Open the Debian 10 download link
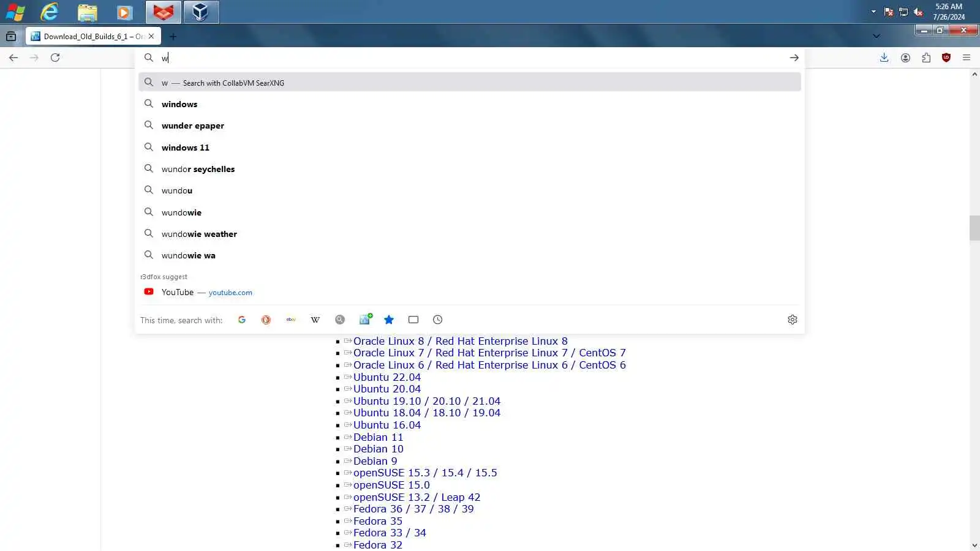Screen dimensions: 980x551 (378, 449)
